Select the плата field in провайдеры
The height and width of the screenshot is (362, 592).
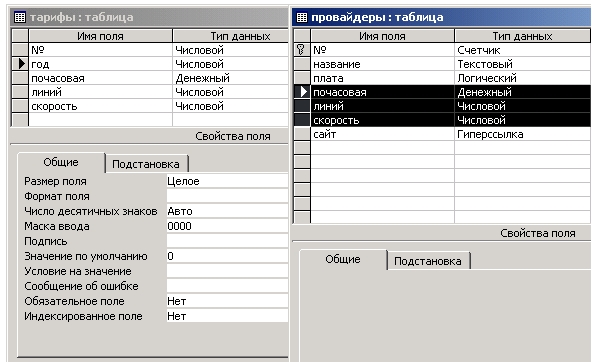[x=382, y=78]
